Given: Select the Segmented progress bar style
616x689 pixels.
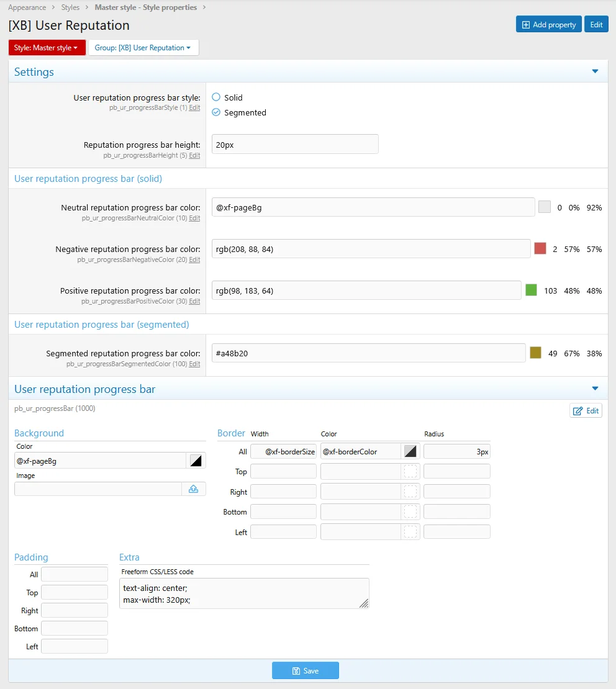Looking at the screenshot, I should 216,112.
